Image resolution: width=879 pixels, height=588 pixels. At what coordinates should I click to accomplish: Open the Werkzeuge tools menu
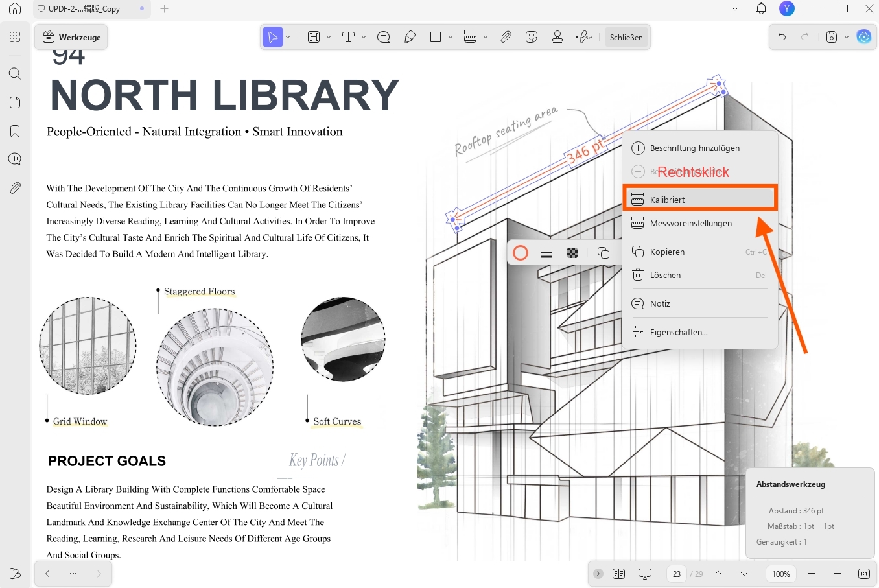pyautogui.click(x=71, y=37)
